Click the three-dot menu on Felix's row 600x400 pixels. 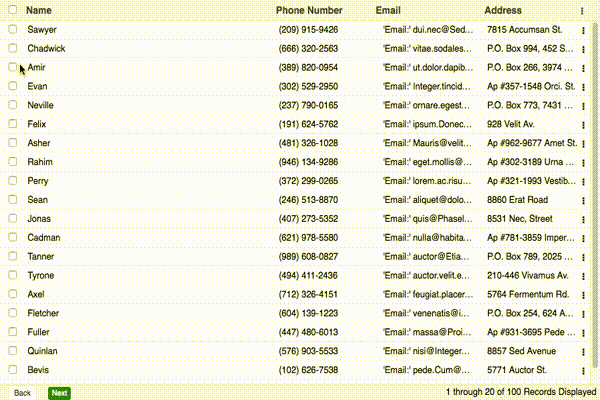tap(583, 125)
